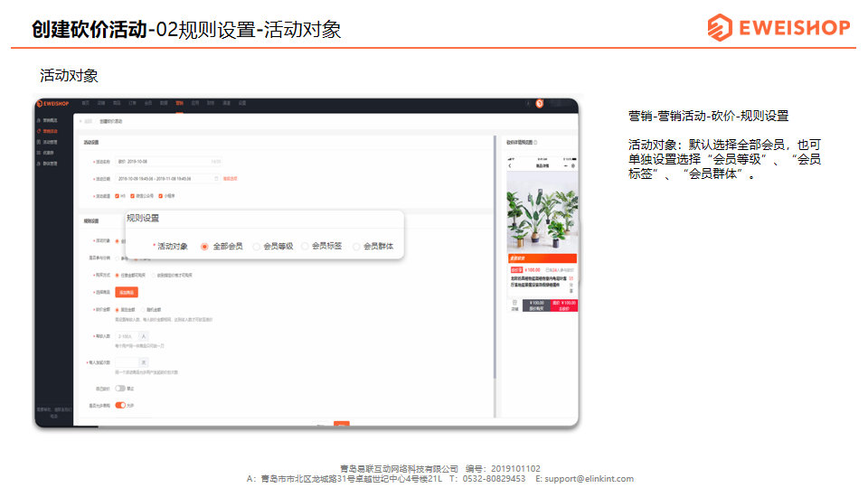Tap the three-dot more icon in phone preview
This screenshot has height=488, width=868.
click(565, 166)
